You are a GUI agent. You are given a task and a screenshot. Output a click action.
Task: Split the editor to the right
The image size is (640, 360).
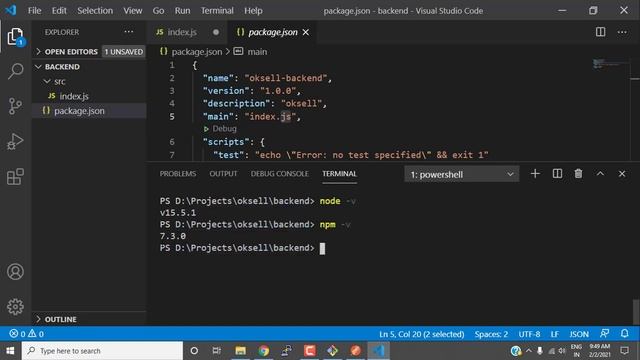pyautogui.click(x=600, y=32)
